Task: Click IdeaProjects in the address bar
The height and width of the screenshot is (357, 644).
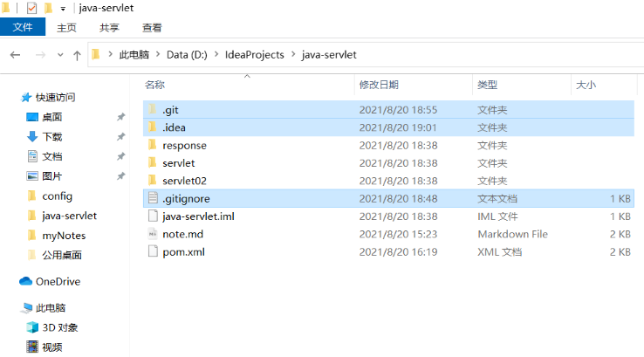Action: coord(254,55)
